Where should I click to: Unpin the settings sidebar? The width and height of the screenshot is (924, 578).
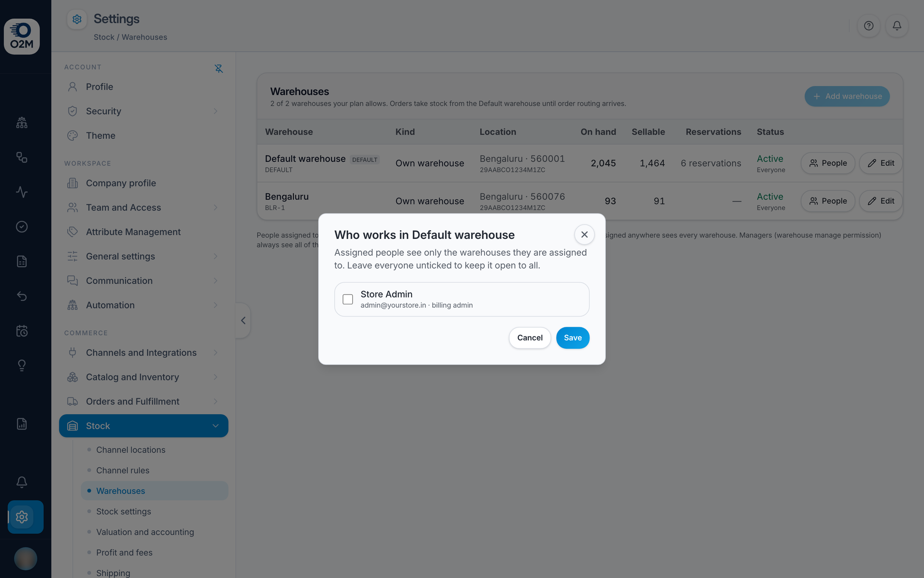pos(218,68)
